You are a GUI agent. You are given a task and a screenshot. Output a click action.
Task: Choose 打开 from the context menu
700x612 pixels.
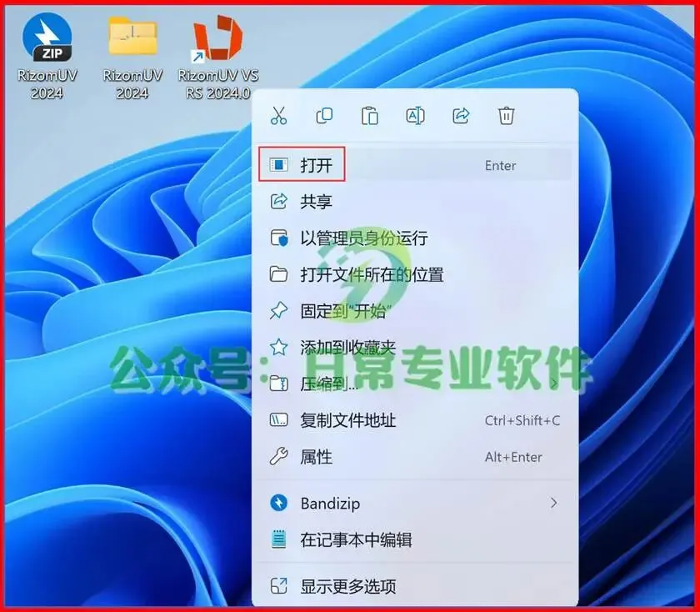[x=415, y=165]
